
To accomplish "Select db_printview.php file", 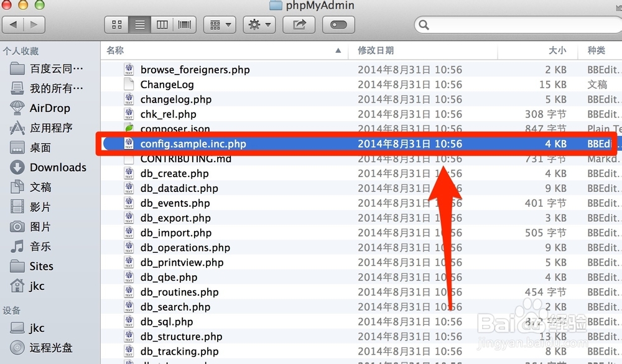I will point(182,262).
